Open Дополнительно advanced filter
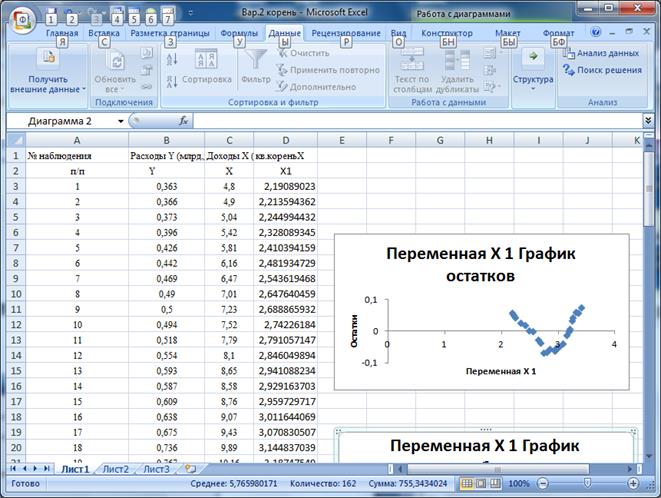661x498 pixels. (x=317, y=87)
